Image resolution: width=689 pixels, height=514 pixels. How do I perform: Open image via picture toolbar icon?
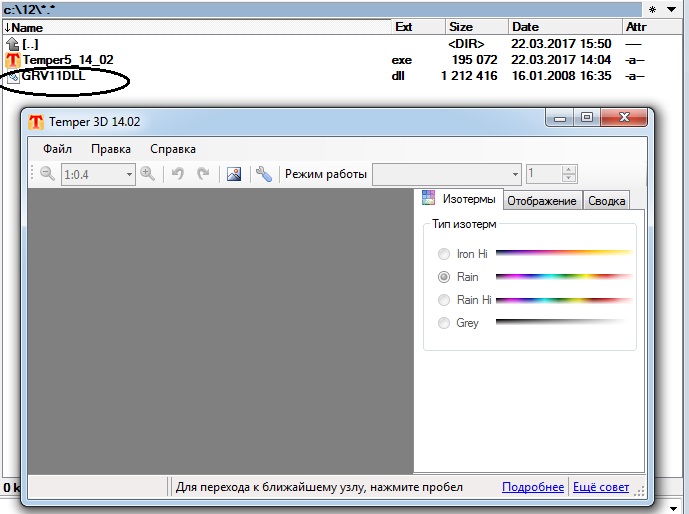pos(234,174)
